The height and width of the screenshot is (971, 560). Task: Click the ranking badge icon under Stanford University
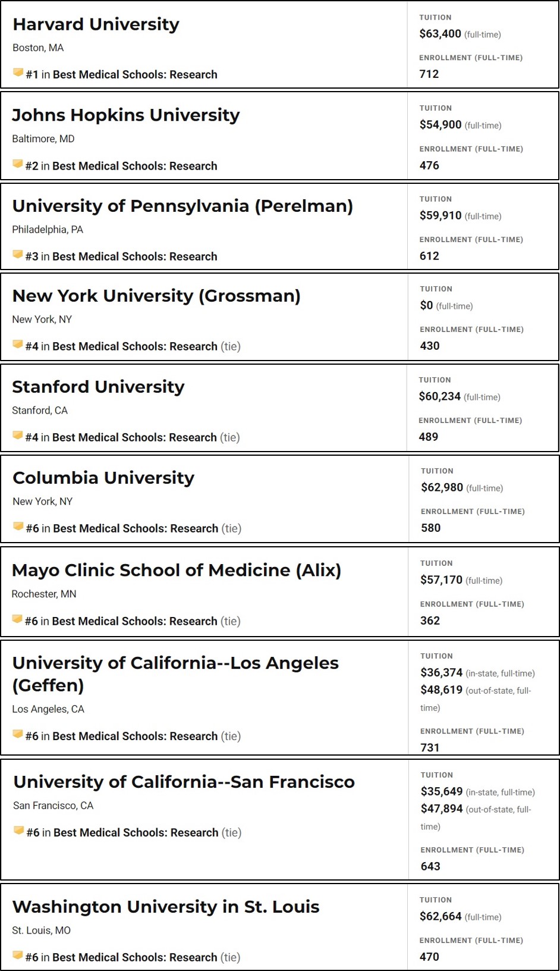(17, 436)
